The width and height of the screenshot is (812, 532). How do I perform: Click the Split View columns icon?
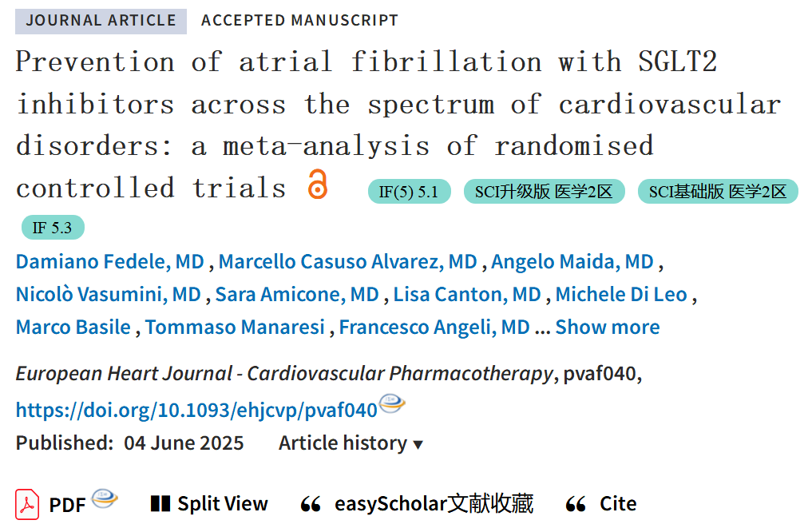pyautogui.click(x=160, y=503)
